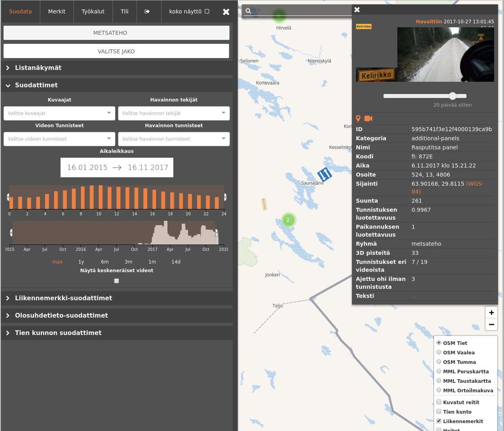Screen dimensions: 504x431
Task: Select the 6m time range
Action: 105,262
